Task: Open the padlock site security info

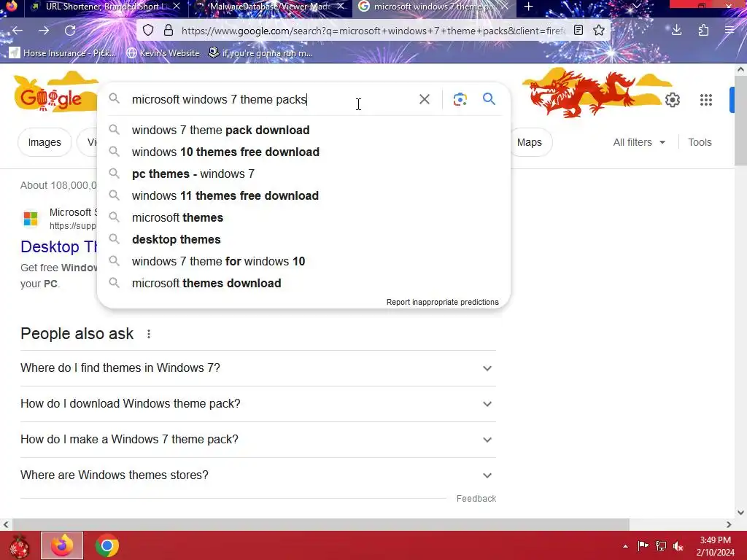Action: tap(169, 31)
